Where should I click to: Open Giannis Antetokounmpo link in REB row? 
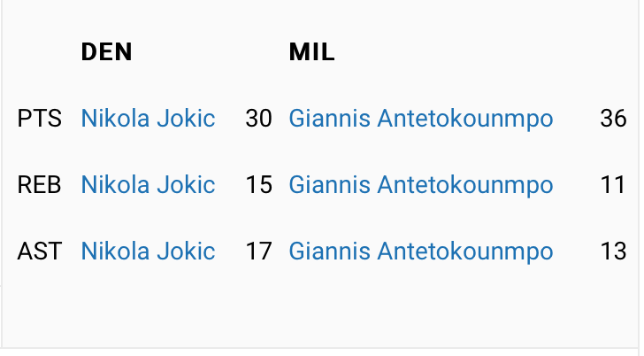point(421,184)
